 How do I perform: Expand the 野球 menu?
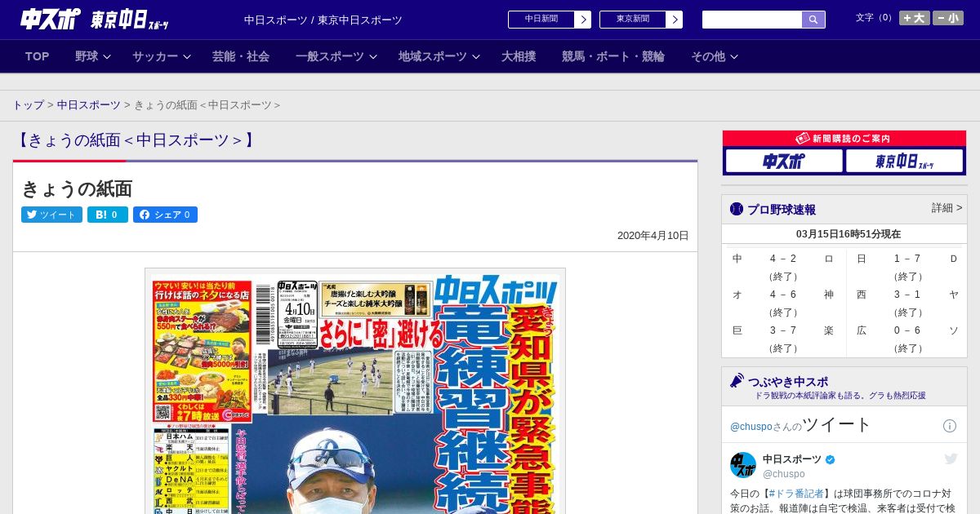click(x=93, y=56)
